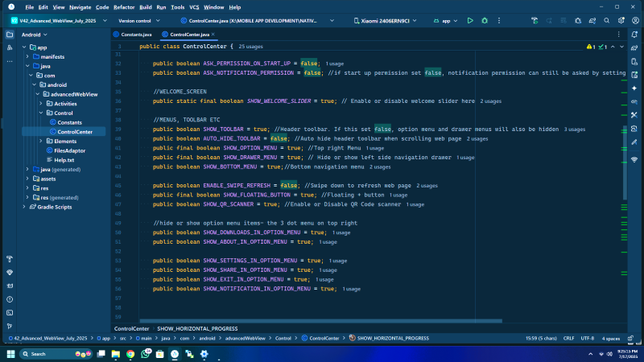Expand the manifests folder
This screenshot has width=644, height=362.
[x=27, y=56]
